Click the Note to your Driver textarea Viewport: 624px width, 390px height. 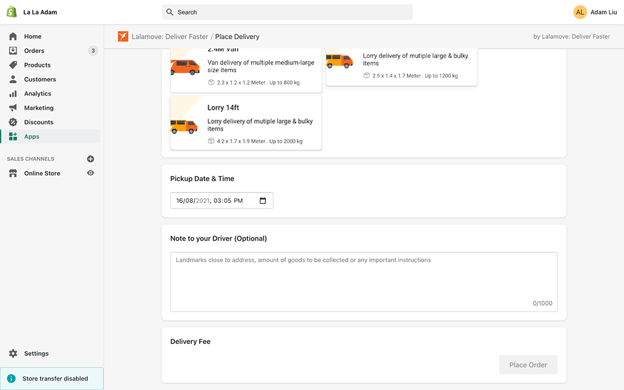(364, 282)
